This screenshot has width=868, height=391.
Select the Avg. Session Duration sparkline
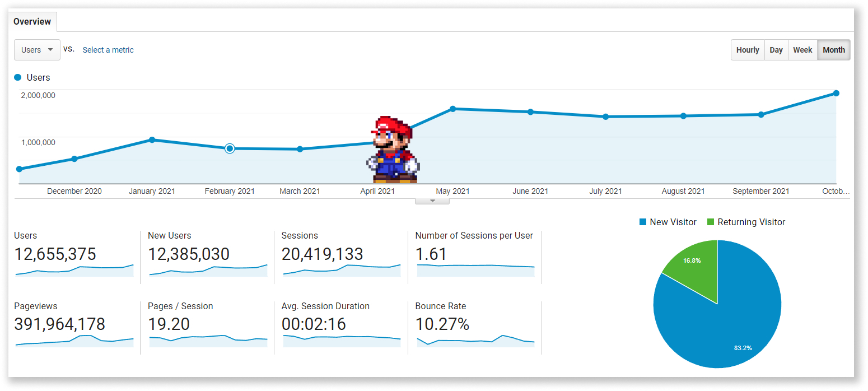coord(341,341)
